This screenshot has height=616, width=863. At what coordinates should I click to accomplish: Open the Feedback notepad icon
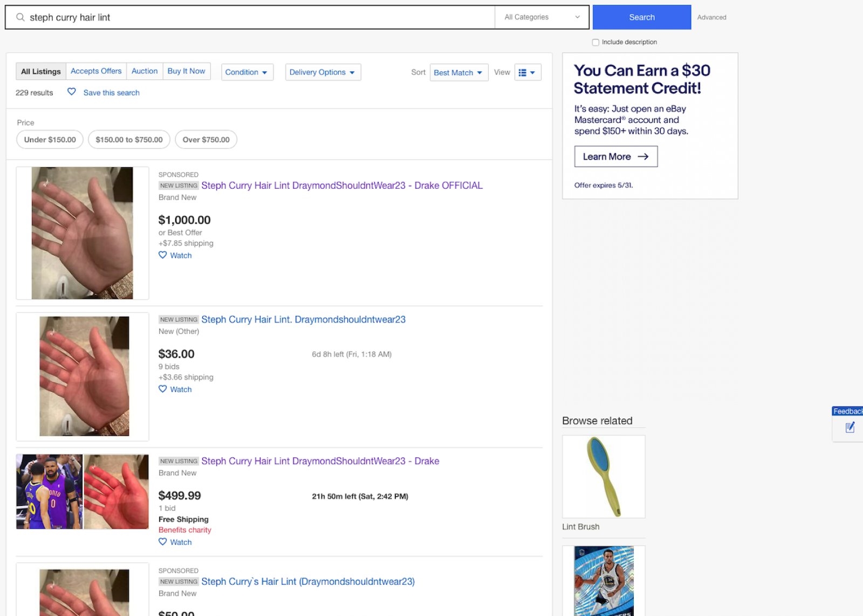850,428
